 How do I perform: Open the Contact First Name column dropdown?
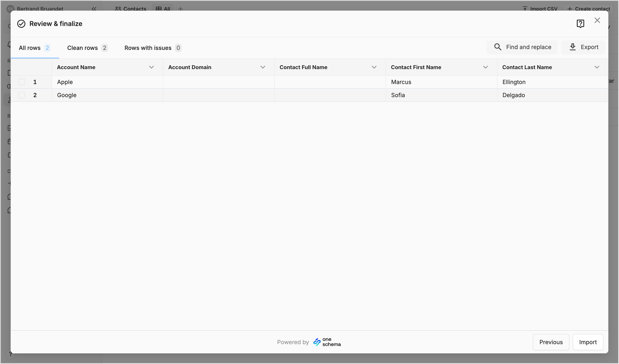pyautogui.click(x=485, y=67)
